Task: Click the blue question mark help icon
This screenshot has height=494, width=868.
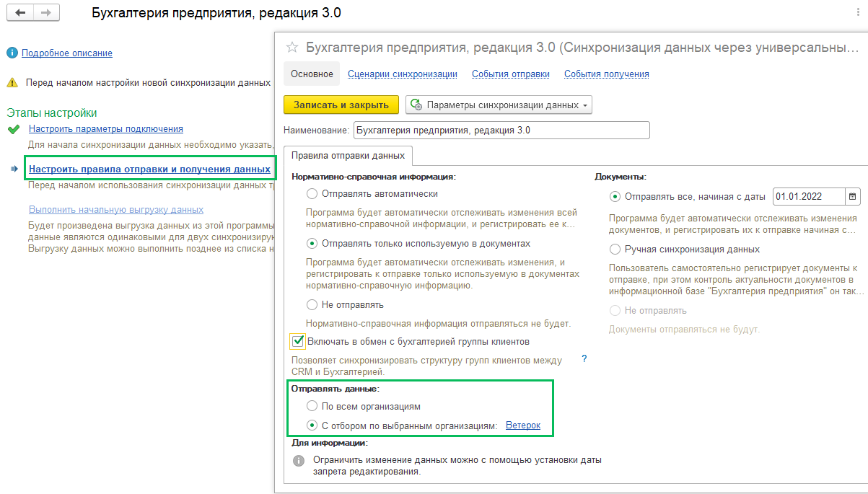Action: pyautogui.click(x=584, y=358)
